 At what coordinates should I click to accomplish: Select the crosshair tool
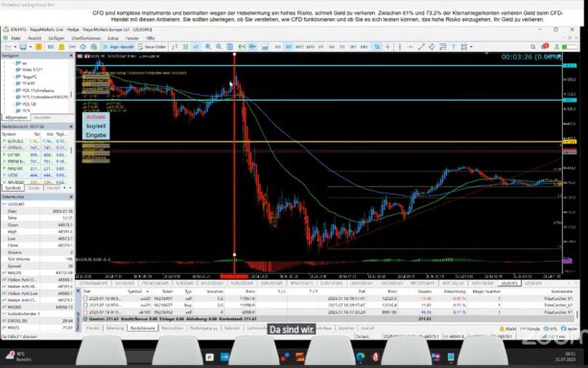[388, 47]
